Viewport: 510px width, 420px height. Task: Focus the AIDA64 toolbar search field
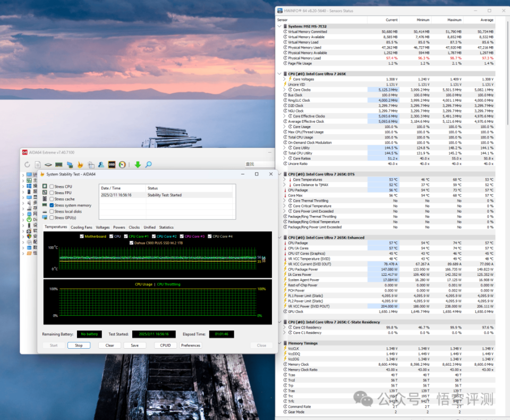point(260,164)
